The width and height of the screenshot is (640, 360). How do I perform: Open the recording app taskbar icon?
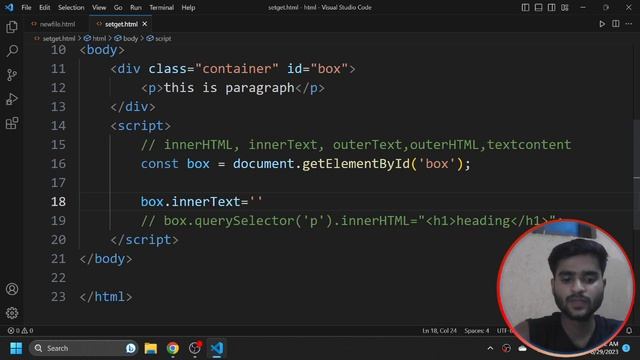pyautogui.click(x=195, y=348)
